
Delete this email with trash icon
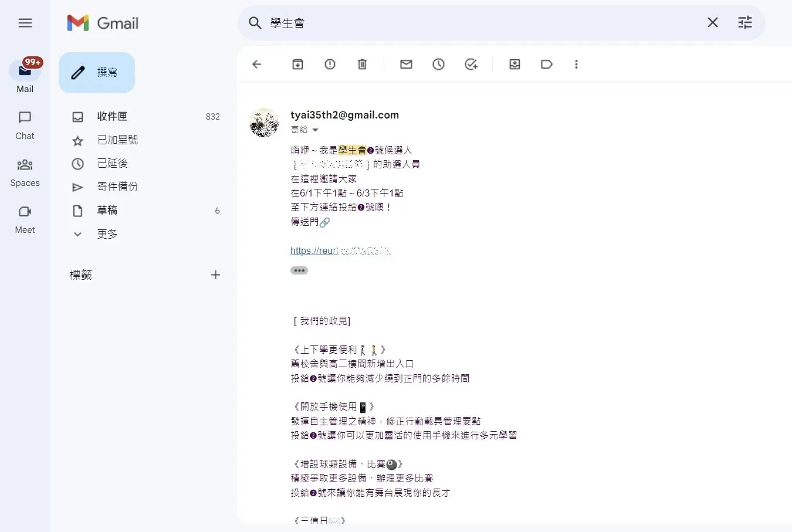[x=363, y=65]
